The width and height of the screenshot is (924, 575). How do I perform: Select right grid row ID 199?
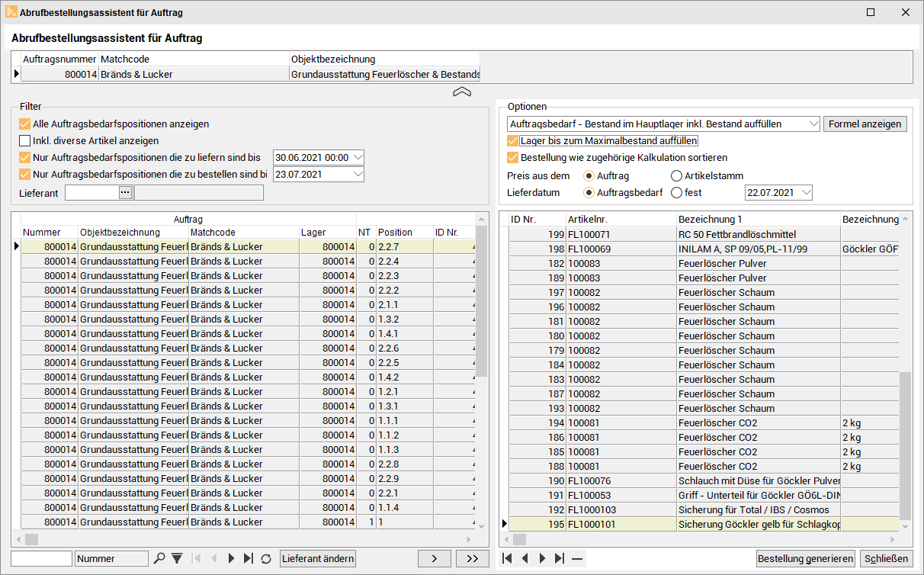pos(704,234)
